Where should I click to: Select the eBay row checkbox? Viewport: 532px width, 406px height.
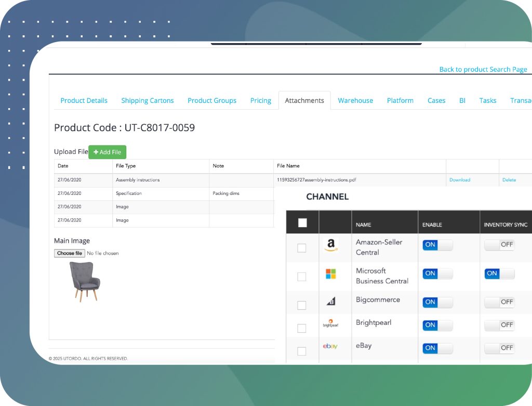click(x=301, y=351)
